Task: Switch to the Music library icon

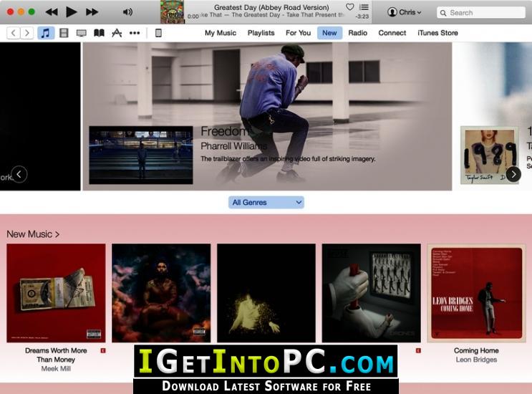Action: pos(46,33)
